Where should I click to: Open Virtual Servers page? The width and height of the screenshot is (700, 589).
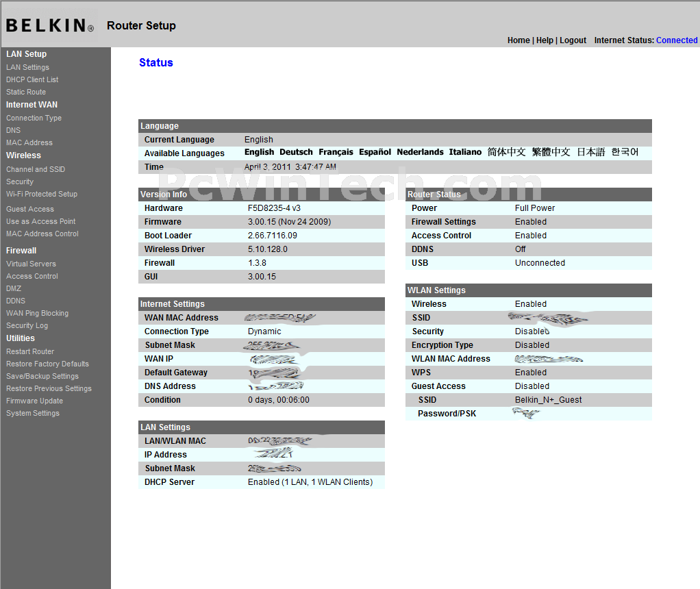coord(32,264)
